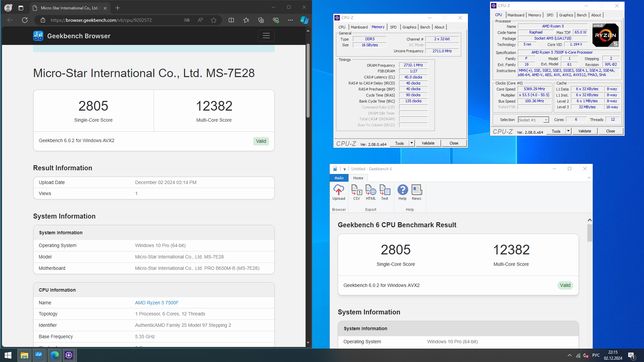Click Validate in right CPU-Z window
This screenshot has width=644, height=362.
[x=585, y=131]
